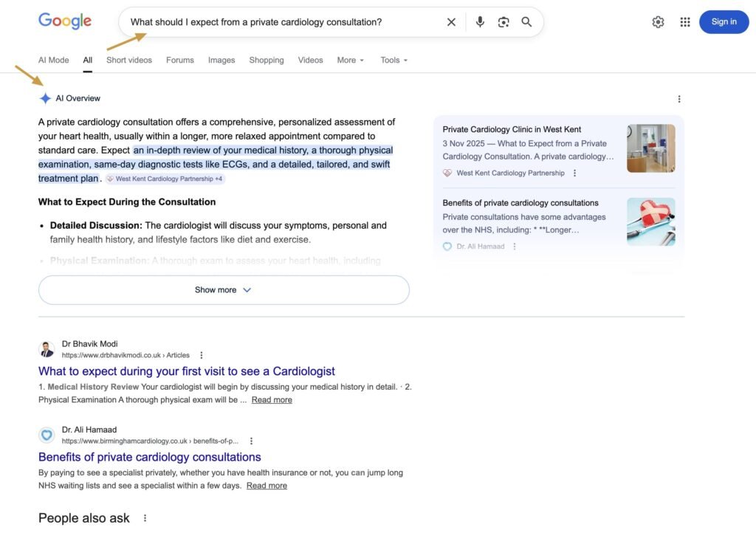This screenshot has height=533, width=756.
Task: Click inside the search input field
Action: pyautogui.click(x=295, y=21)
